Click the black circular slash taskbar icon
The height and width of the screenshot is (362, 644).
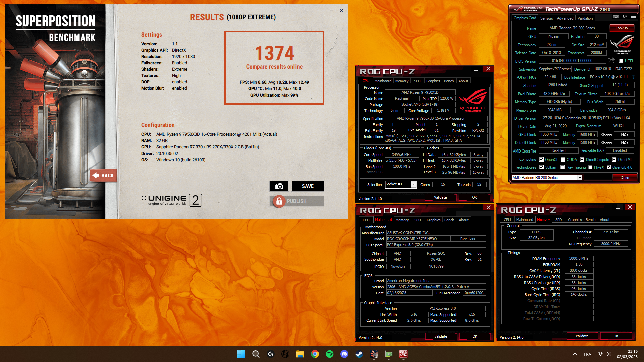coord(285,354)
